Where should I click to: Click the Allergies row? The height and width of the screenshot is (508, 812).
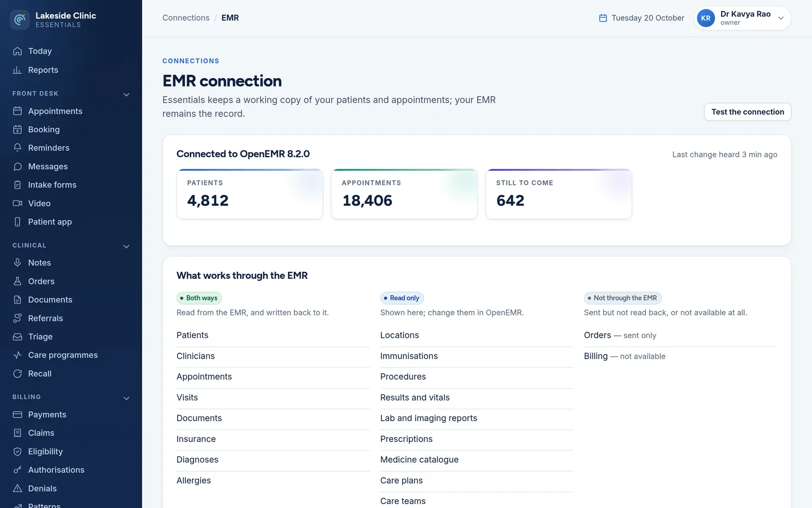273,481
